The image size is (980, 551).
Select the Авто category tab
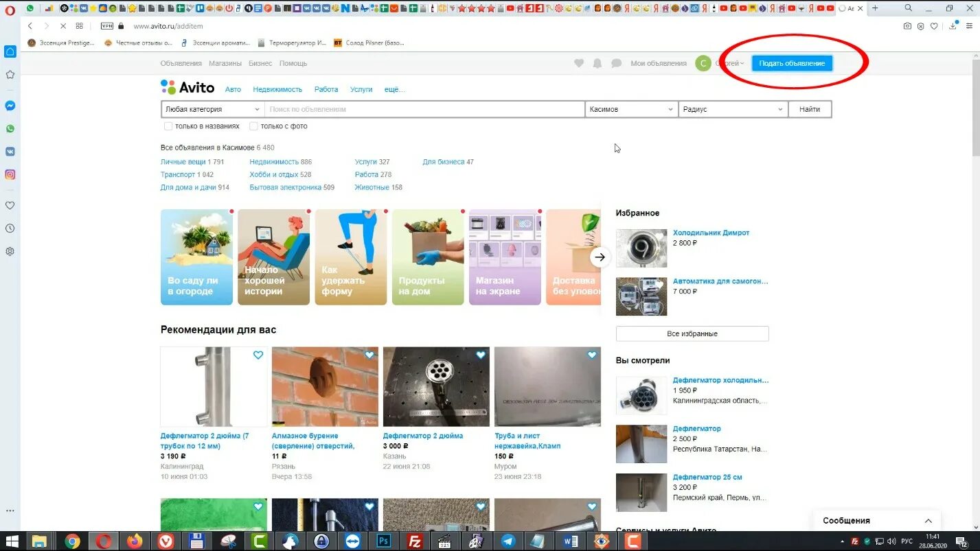coord(233,89)
